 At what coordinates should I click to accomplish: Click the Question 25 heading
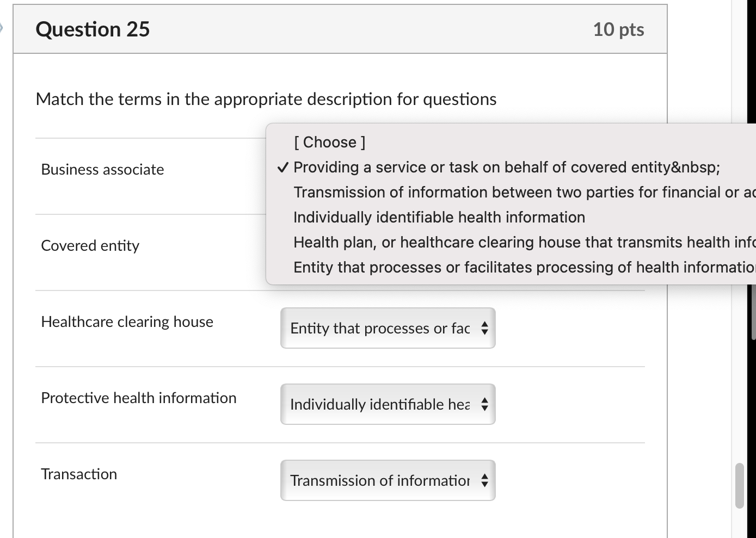93,29
